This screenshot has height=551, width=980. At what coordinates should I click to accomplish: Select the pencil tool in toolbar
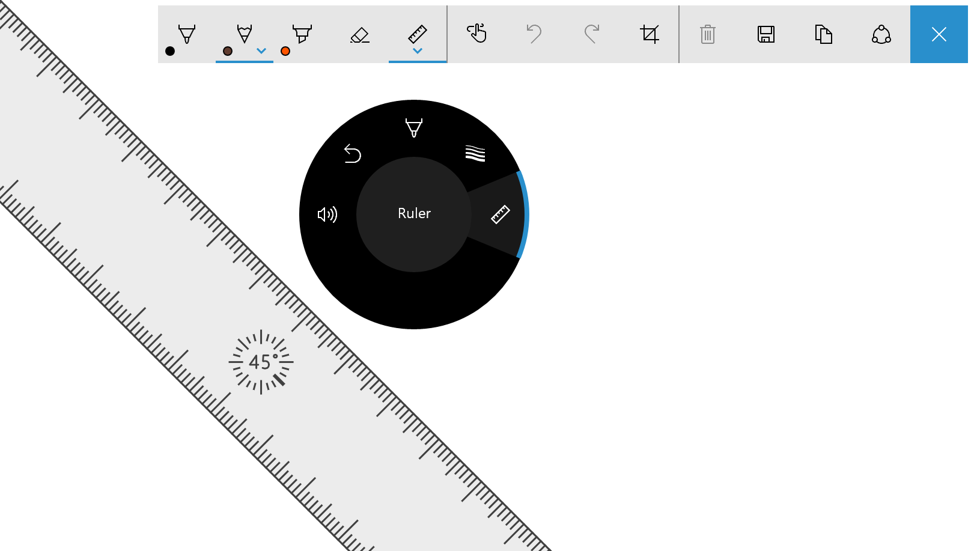[245, 34]
